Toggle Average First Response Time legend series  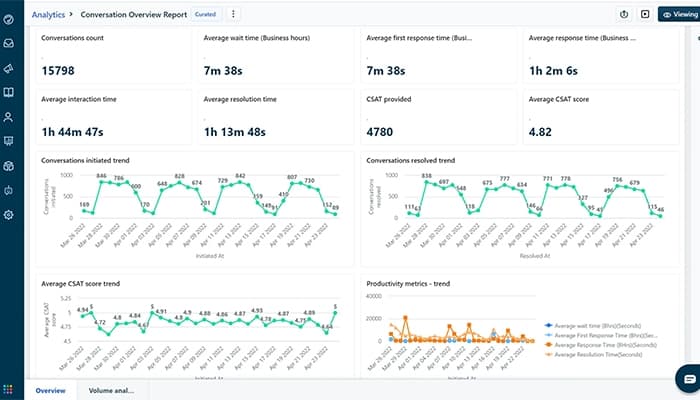[601, 335]
